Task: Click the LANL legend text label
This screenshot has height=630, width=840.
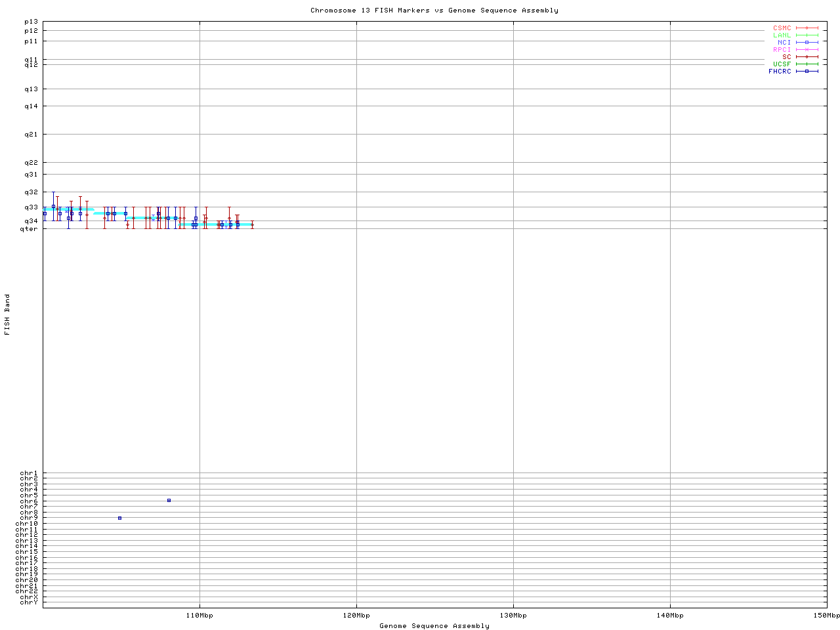Action: pos(782,35)
